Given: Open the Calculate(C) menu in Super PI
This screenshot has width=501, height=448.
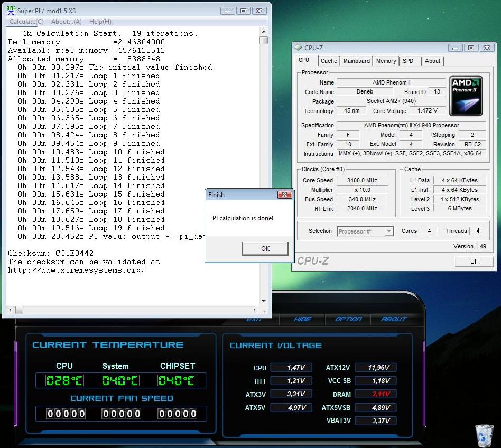Looking at the screenshot, I should [x=26, y=21].
